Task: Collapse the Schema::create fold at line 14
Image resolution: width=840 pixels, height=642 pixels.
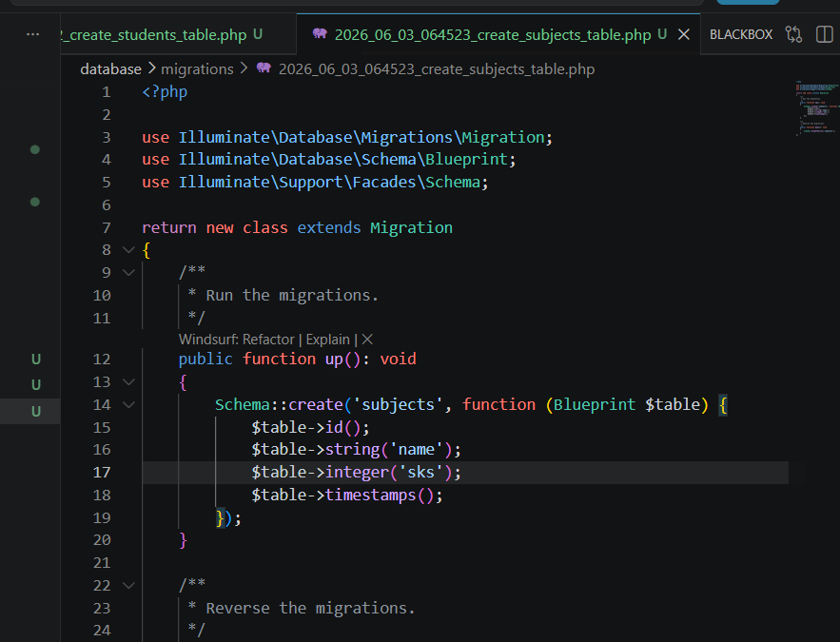Action: coord(128,405)
